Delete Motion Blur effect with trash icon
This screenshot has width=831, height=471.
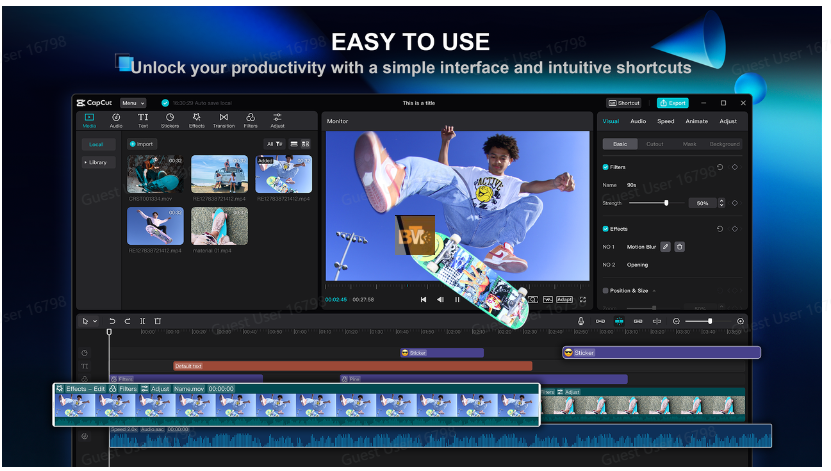[x=680, y=246]
